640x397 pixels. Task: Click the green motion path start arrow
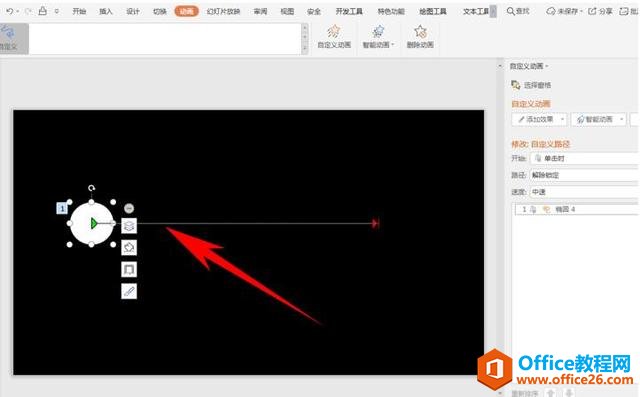tap(94, 223)
